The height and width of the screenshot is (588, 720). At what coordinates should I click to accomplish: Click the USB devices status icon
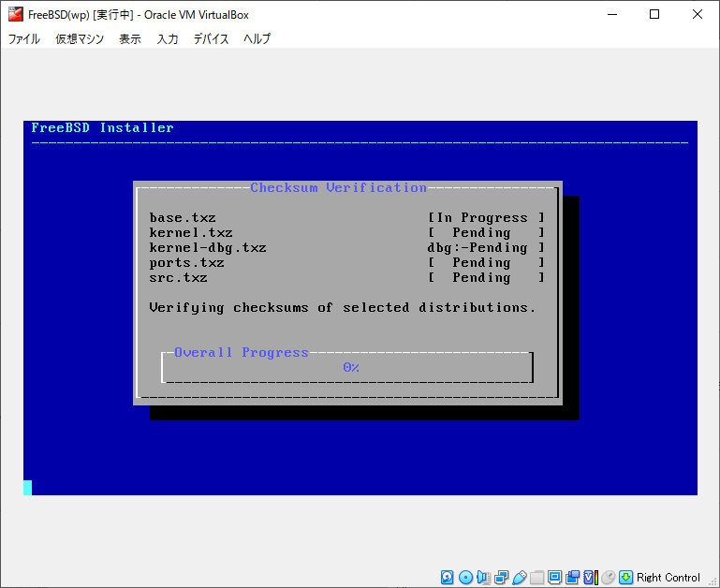(520, 577)
